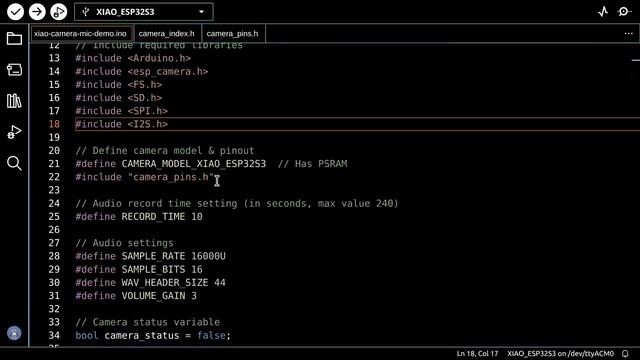Start debugging with the debug play button
Image resolution: width=640 pixels, height=360 pixels.
tap(58, 12)
